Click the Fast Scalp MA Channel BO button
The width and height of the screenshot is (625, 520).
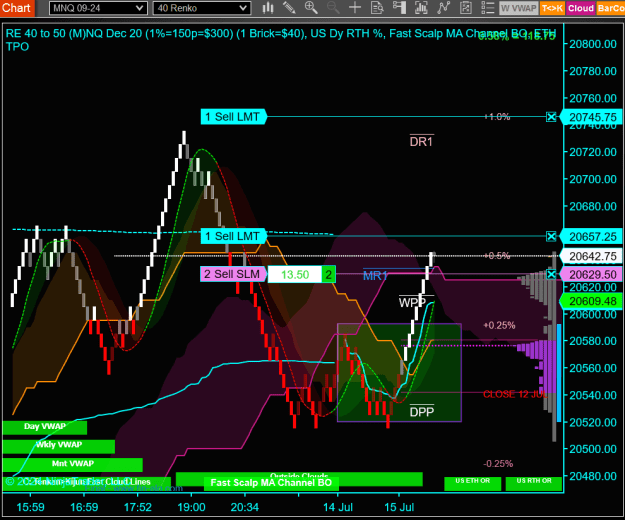coord(271,483)
